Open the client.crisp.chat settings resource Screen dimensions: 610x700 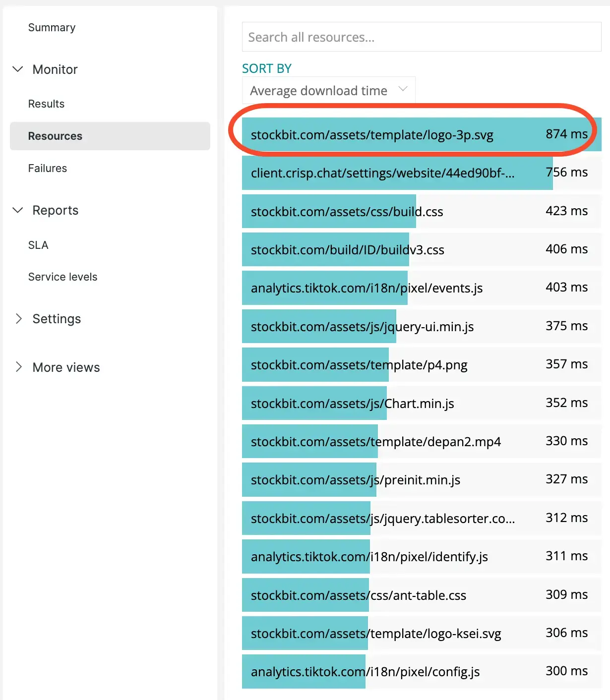(382, 173)
